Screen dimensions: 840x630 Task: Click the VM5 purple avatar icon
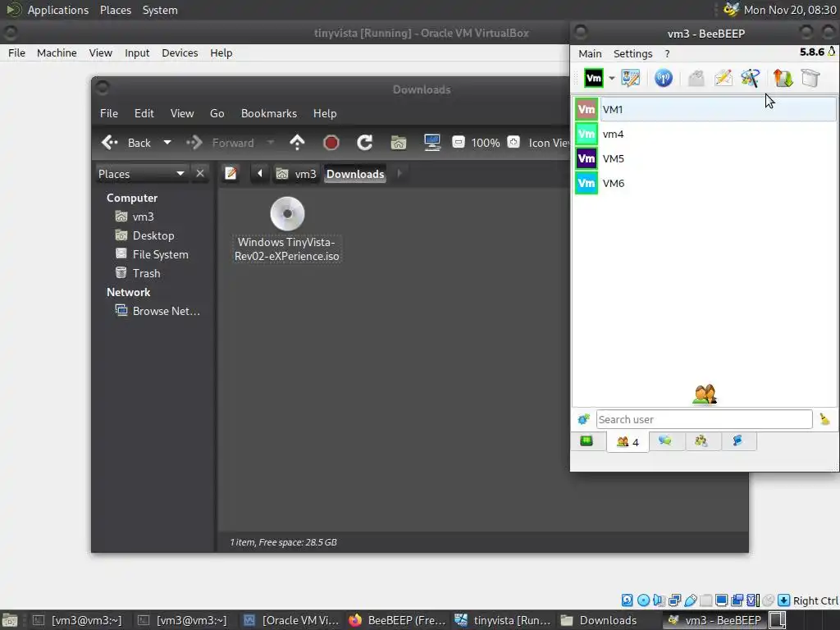pyautogui.click(x=586, y=158)
